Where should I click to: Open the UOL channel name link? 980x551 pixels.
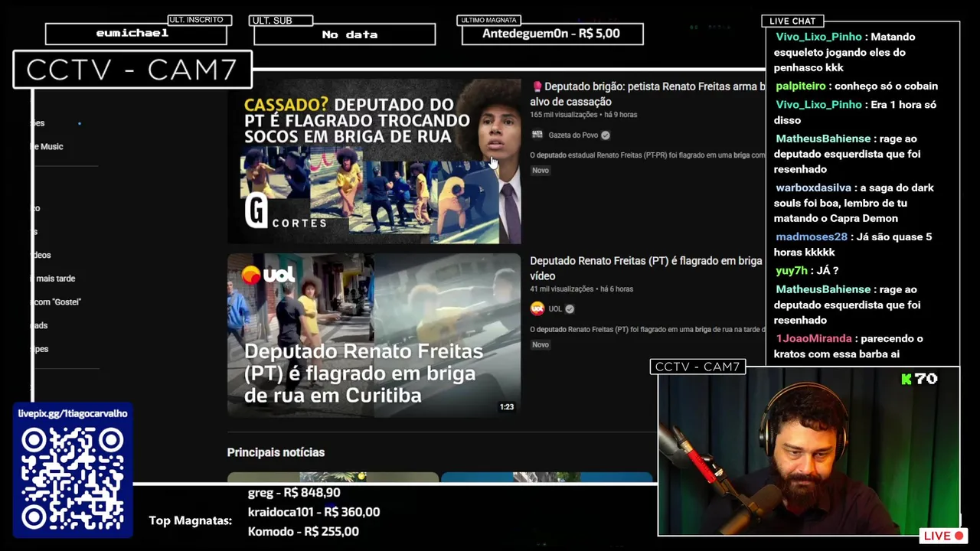(555, 309)
